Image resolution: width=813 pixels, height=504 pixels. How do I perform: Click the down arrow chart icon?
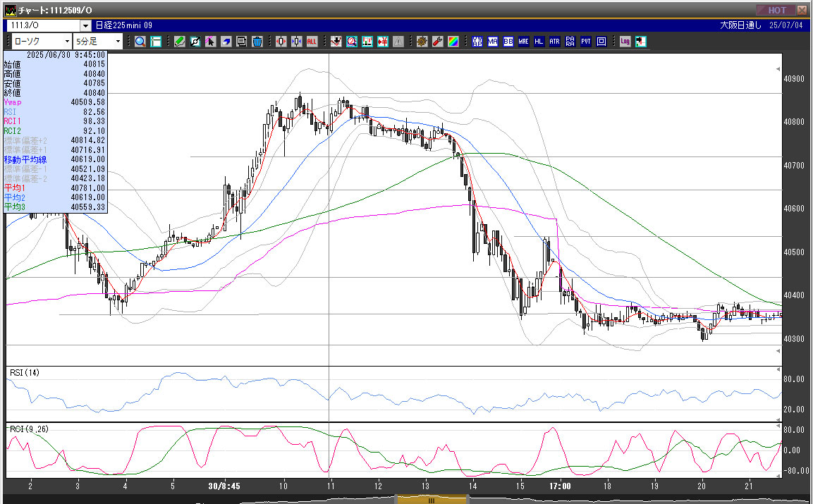pyautogui.click(x=336, y=42)
